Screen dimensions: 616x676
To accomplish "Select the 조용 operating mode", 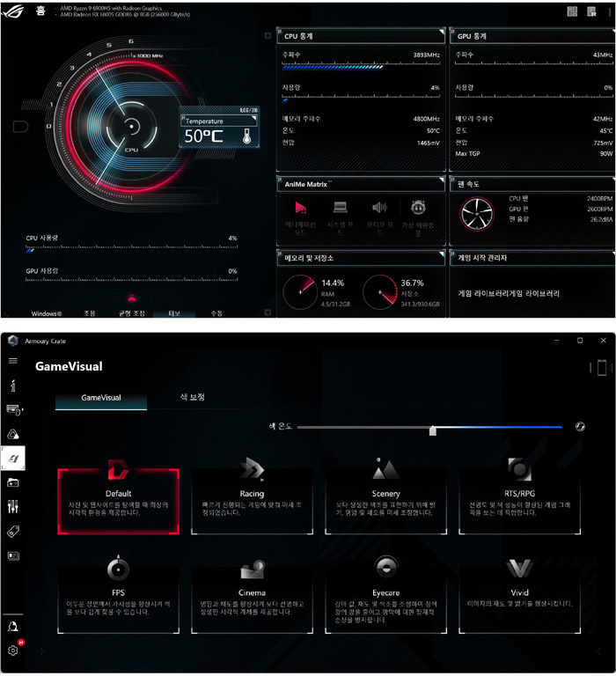I will click(x=90, y=313).
